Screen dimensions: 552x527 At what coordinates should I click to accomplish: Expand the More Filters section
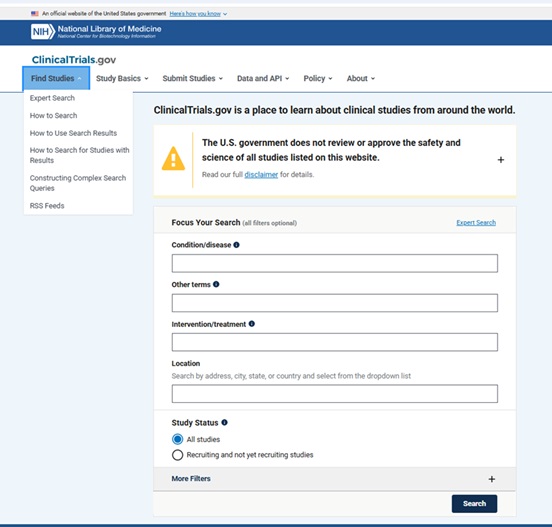[x=334, y=479]
